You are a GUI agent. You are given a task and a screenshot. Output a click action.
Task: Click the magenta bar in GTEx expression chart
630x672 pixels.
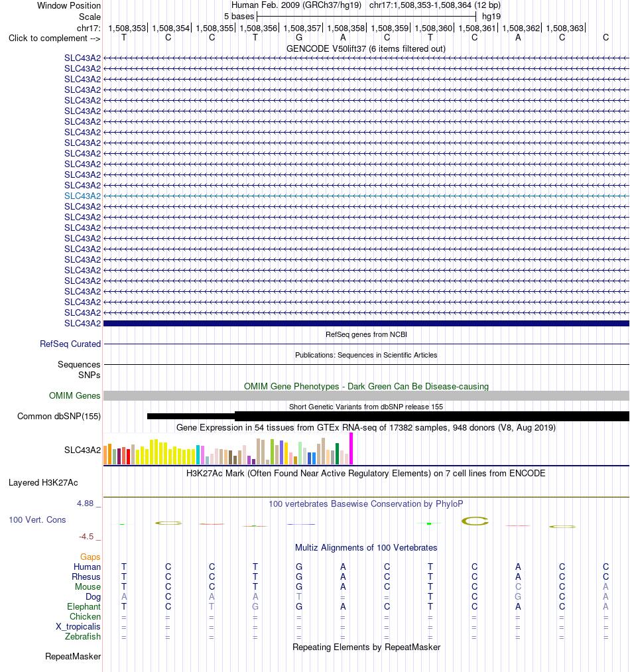coord(351,448)
